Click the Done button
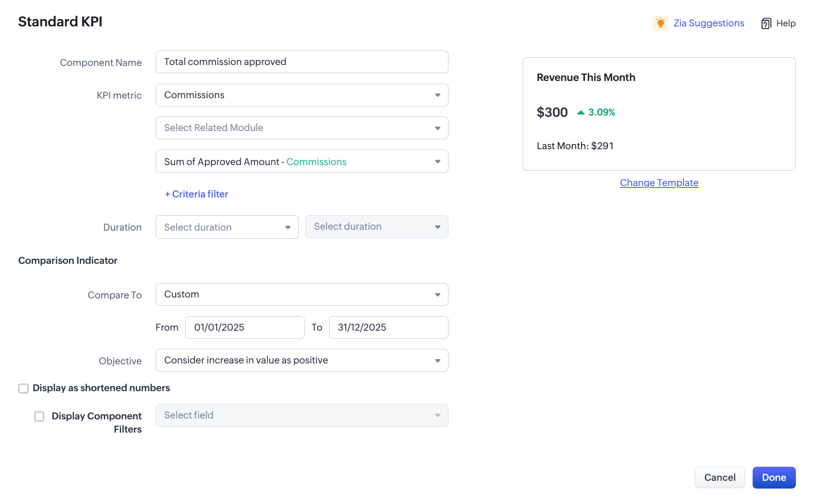This screenshot has width=815, height=504. tap(774, 478)
